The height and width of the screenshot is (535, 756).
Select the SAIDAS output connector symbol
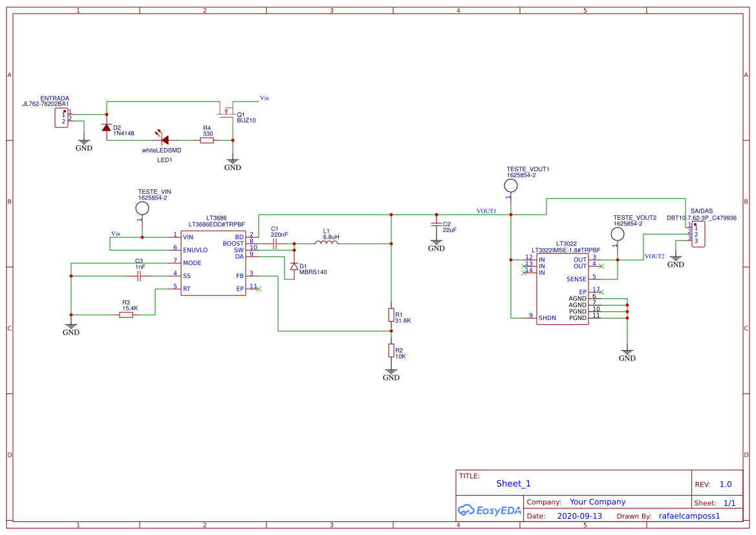[697, 235]
